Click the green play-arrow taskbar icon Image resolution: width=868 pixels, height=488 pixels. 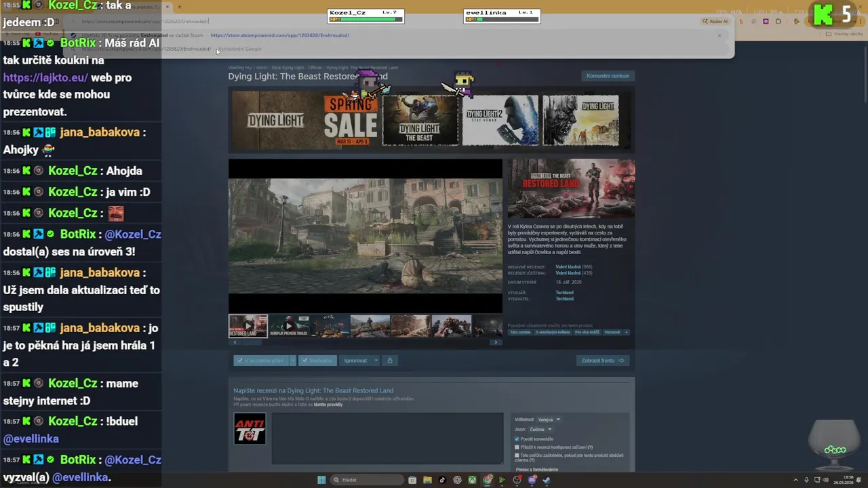[x=502, y=480]
